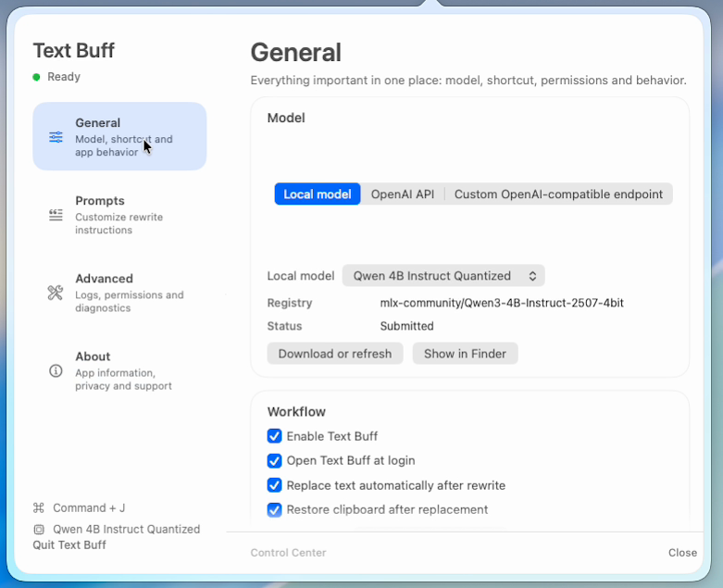Click the Text Buff app title
The image size is (723, 588).
tap(74, 51)
